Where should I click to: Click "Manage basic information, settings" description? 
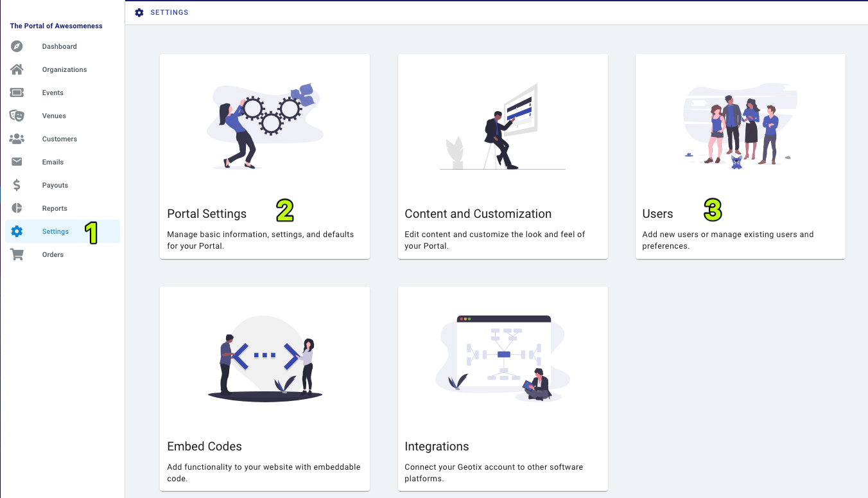click(260, 240)
